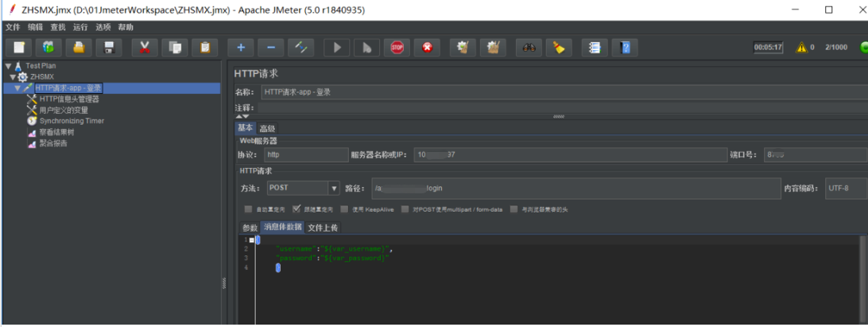Open 察看结果树 listener

click(56, 132)
